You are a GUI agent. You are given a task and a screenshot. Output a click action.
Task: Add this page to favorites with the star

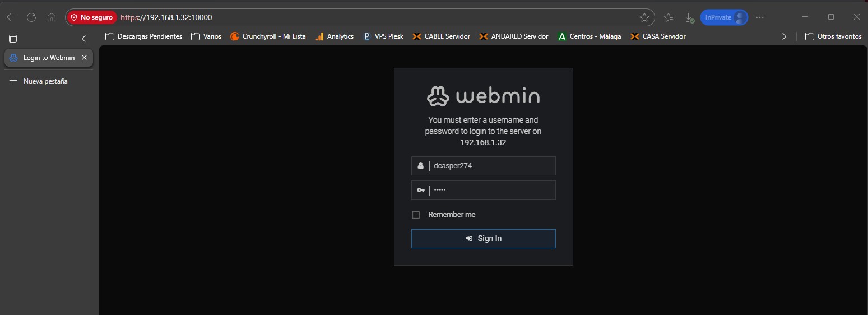644,17
